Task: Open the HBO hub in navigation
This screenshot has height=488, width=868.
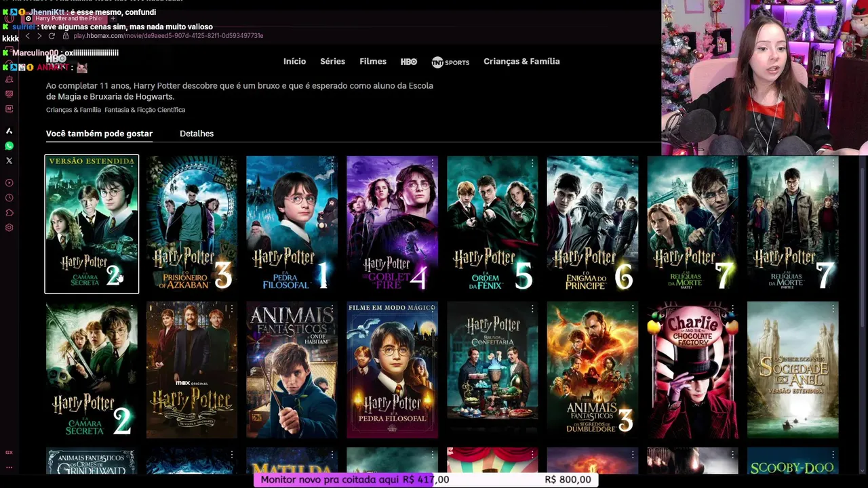Action: pyautogui.click(x=409, y=62)
